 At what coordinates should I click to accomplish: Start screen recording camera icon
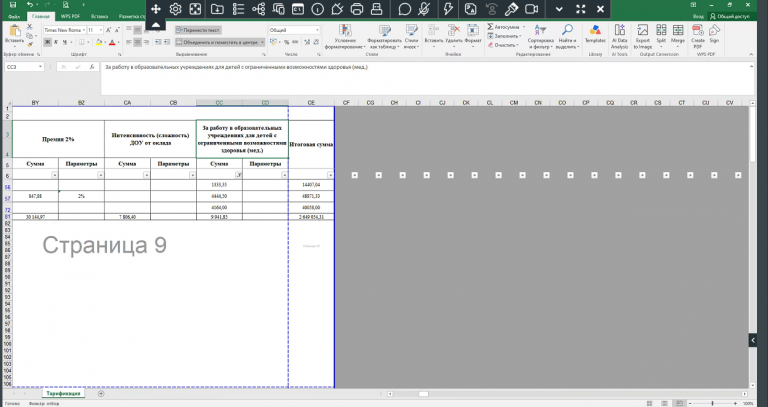[531, 9]
